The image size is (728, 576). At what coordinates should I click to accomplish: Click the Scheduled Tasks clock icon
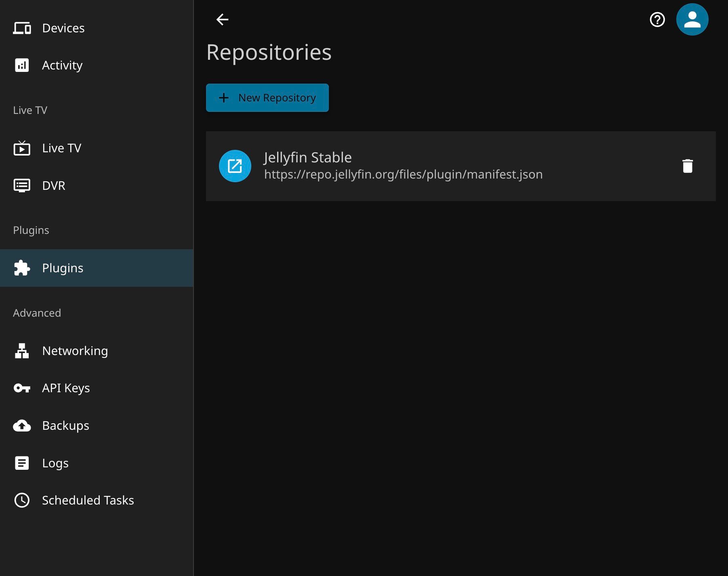(22, 500)
